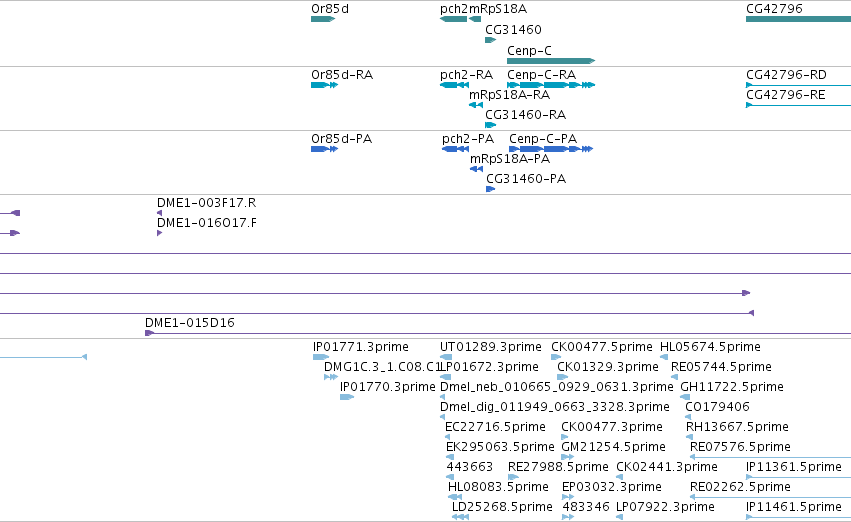Select protein mRpS18A-PA
The height and width of the screenshot is (522, 851).
click(477, 169)
